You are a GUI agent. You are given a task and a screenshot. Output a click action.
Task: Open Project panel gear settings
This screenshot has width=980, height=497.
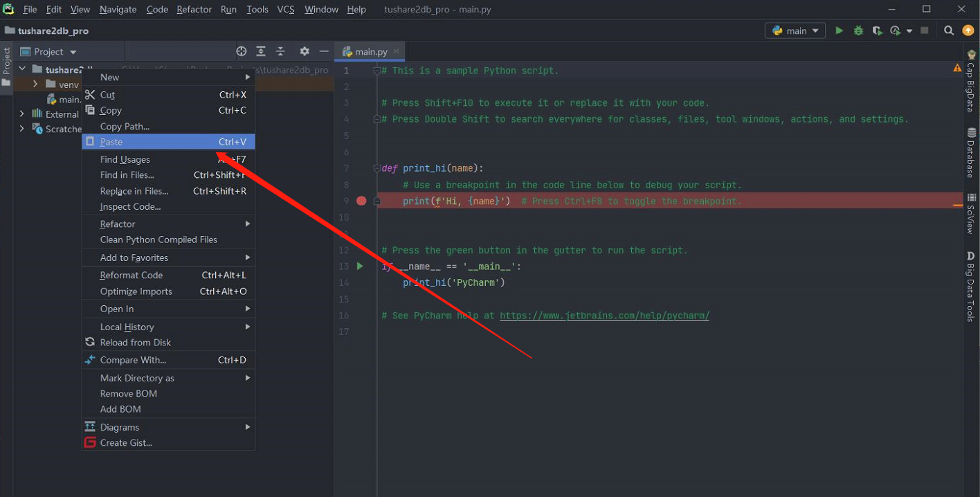click(305, 51)
